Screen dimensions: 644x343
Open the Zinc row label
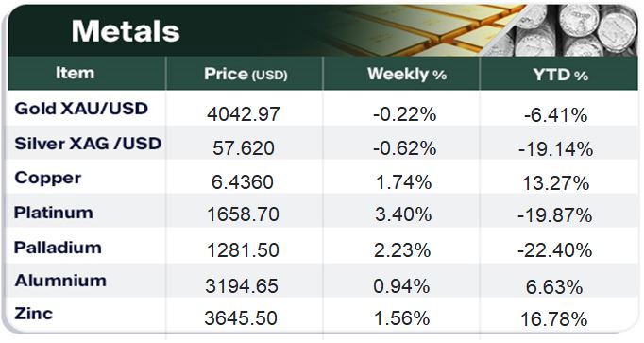click(x=34, y=314)
